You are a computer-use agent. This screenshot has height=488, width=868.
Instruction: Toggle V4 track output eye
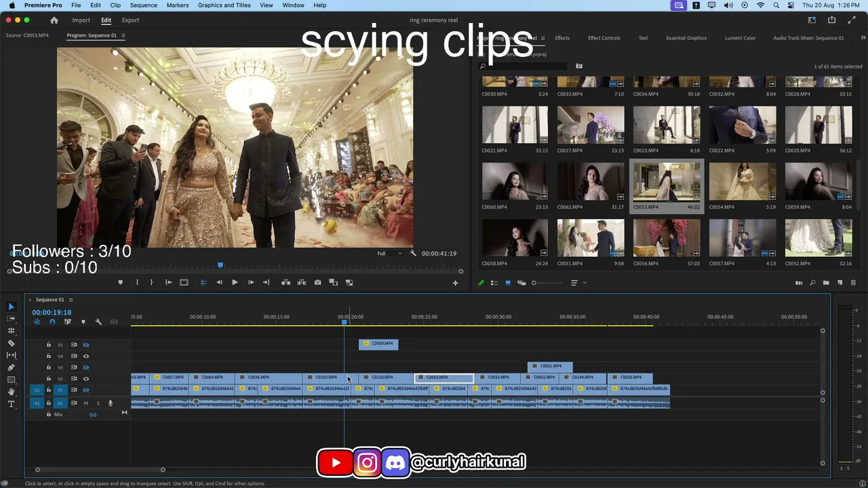click(86, 356)
